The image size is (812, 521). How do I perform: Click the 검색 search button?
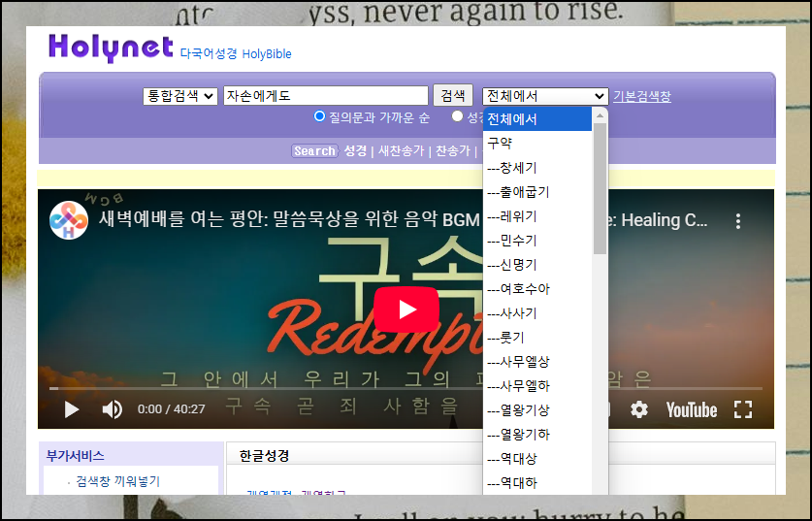point(453,95)
